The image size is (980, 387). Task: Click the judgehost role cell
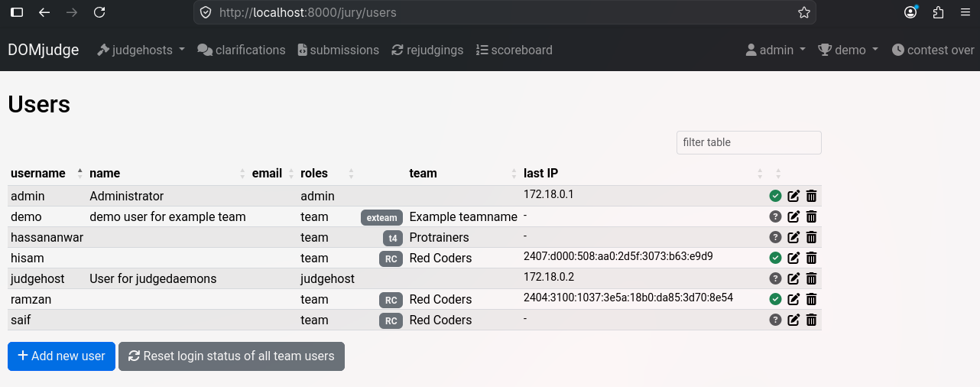click(327, 278)
